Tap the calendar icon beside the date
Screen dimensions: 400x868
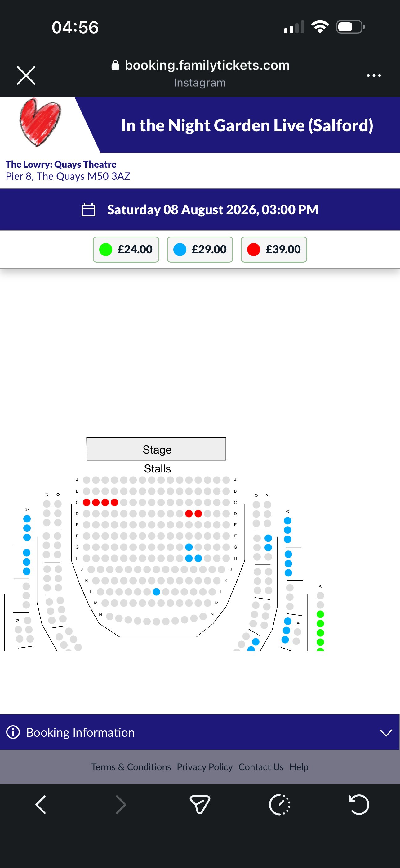[x=89, y=210]
